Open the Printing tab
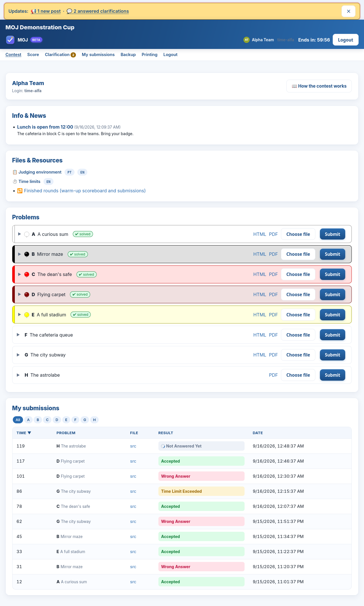The height and width of the screenshot is (606, 364). [150, 55]
